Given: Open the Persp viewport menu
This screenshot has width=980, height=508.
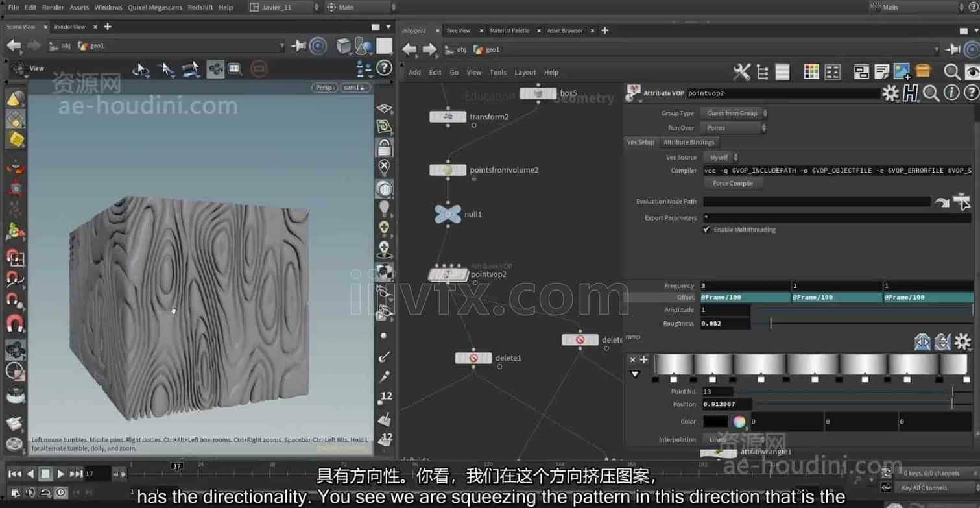Looking at the screenshot, I should [x=324, y=88].
